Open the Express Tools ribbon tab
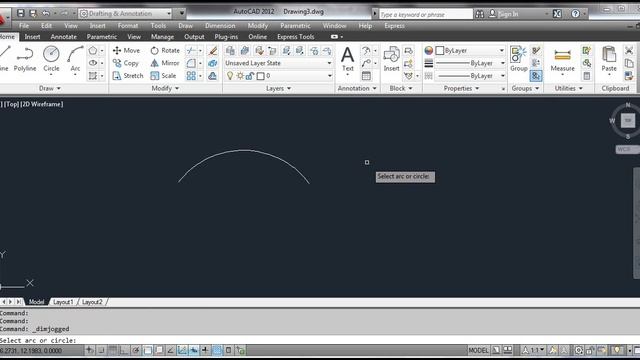The image size is (640, 360). coord(296,37)
